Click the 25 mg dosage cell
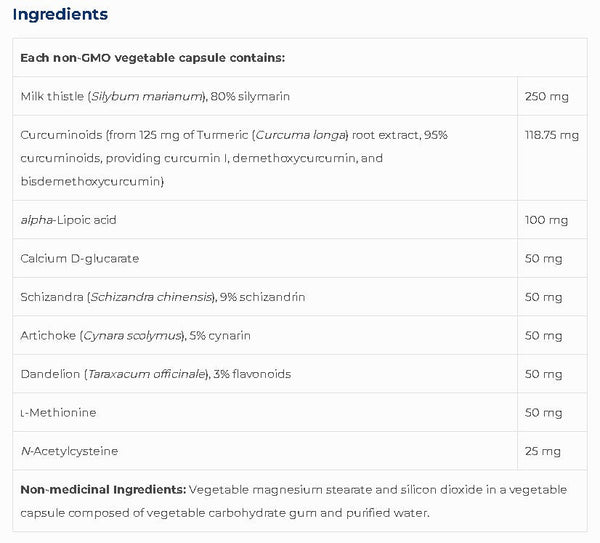This screenshot has height=543, width=600. (541, 450)
